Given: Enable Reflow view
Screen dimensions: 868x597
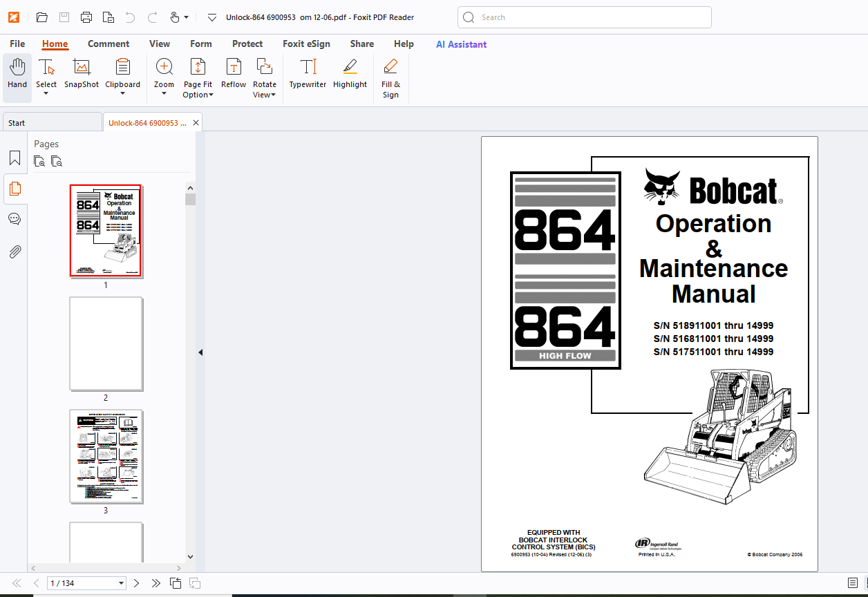Looking at the screenshot, I should tap(234, 74).
